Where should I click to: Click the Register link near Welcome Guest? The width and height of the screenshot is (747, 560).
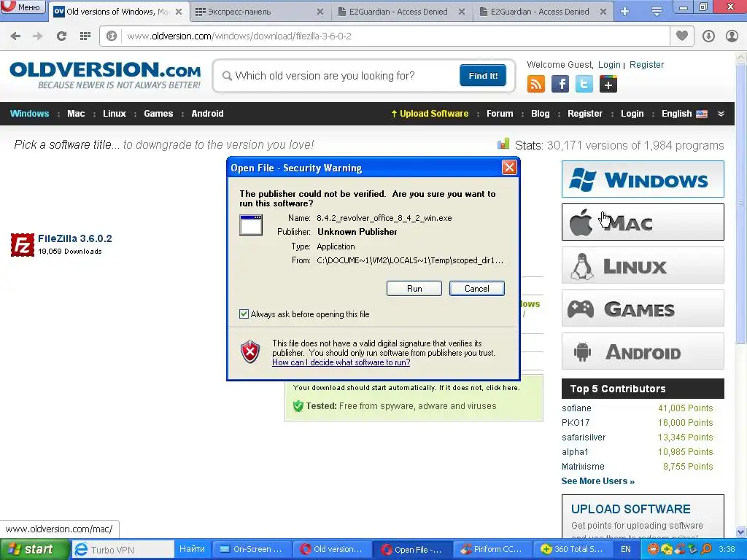coord(646,65)
